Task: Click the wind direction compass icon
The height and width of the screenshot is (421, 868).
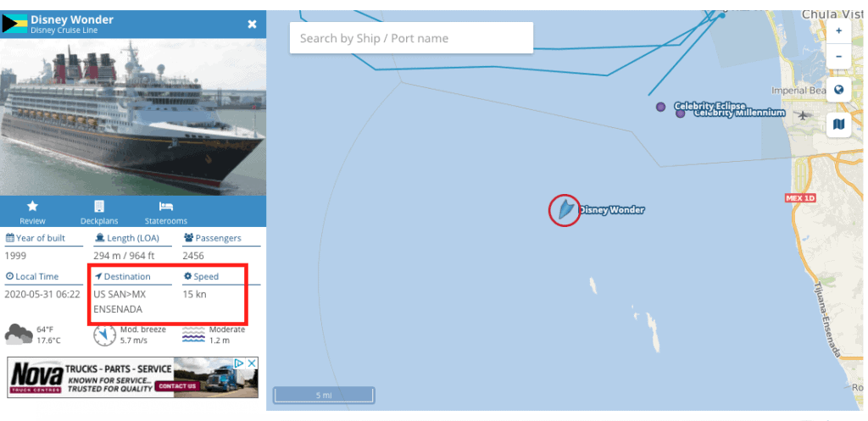Action: pos(104,335)
